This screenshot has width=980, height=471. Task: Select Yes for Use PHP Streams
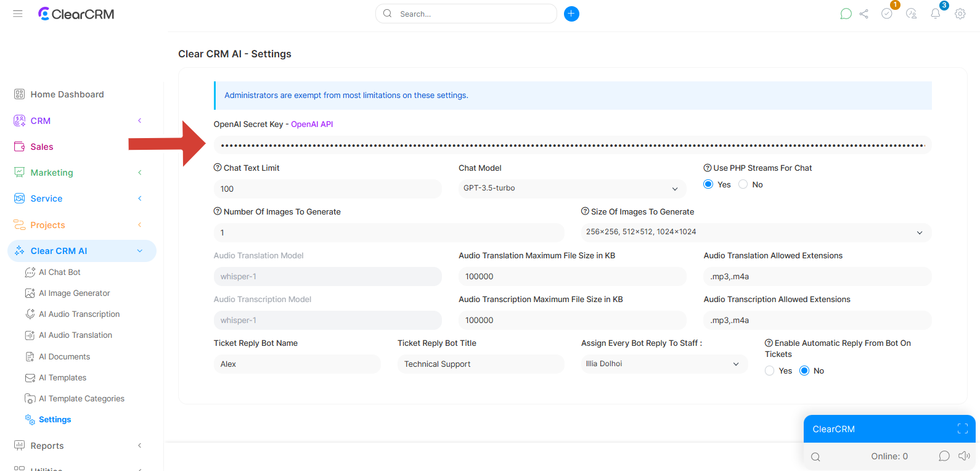pos(708,184)
